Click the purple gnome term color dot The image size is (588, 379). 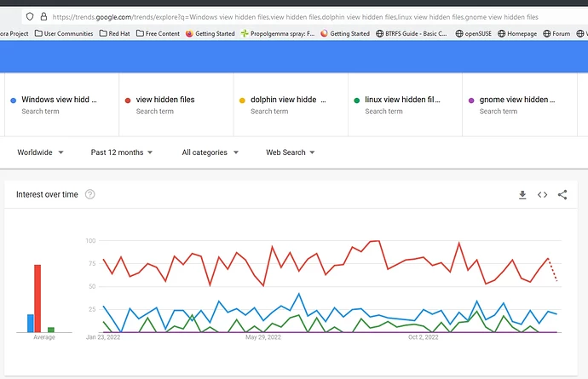pos(471,100)
